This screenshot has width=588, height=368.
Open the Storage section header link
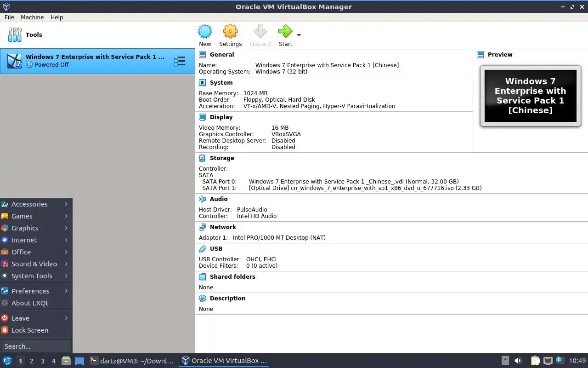coord(222,158)
